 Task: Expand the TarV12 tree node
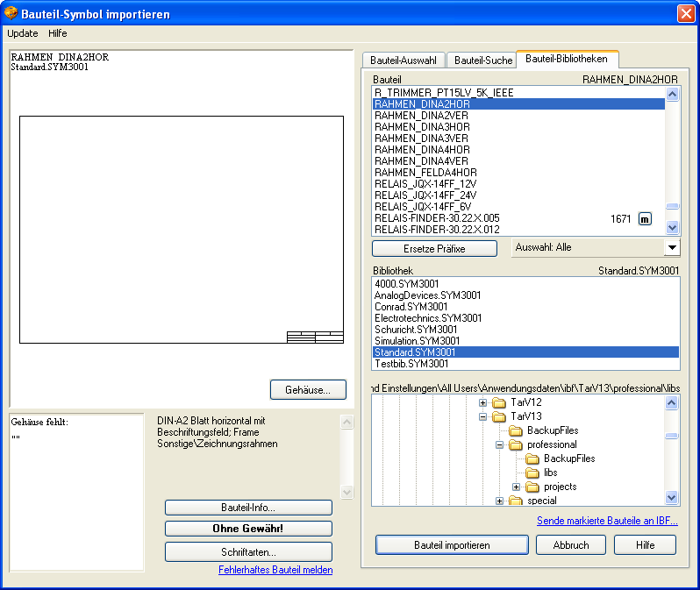482,402
